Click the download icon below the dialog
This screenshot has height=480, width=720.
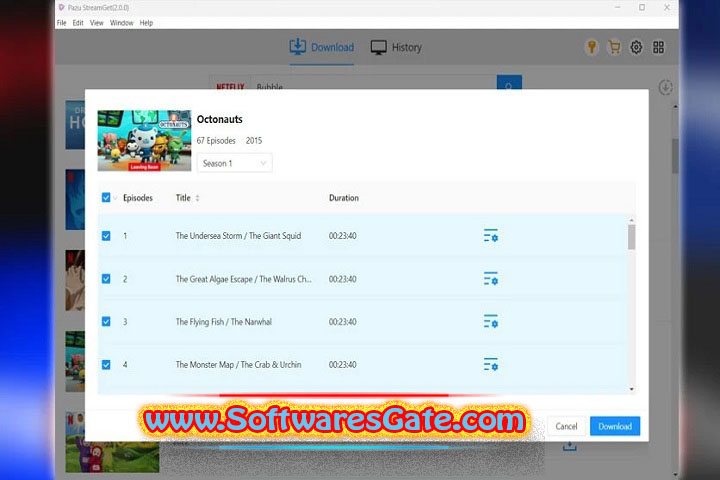point(569,446)
